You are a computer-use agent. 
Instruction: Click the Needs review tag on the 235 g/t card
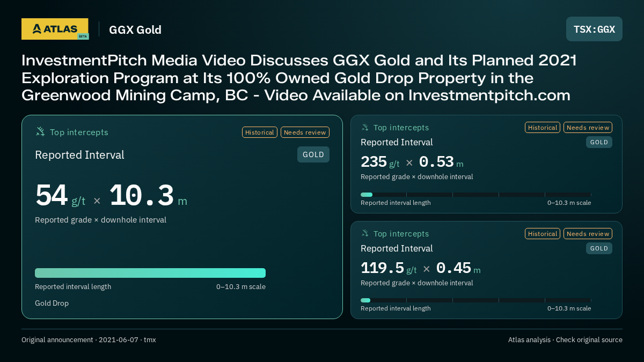(x=588, y=128)
